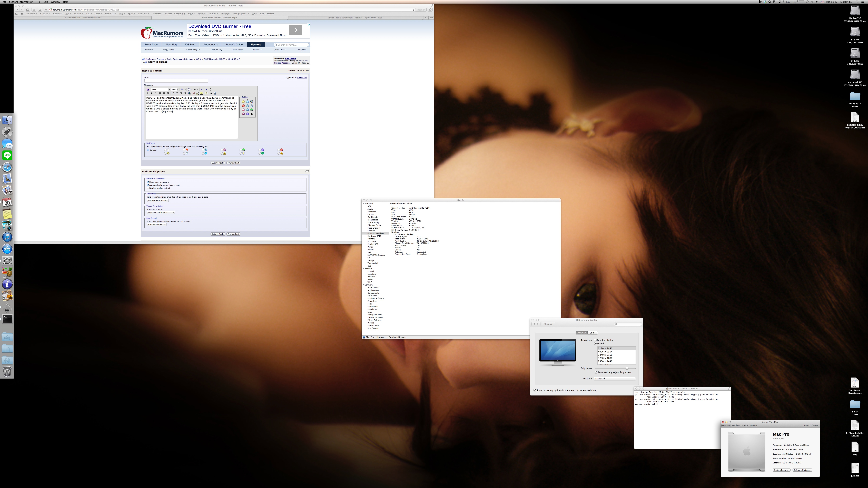The width and height of the screenshot is (868, 488).
Task: Go to Mac Blog tab on MacRumors
Action: tap(171, 44)
